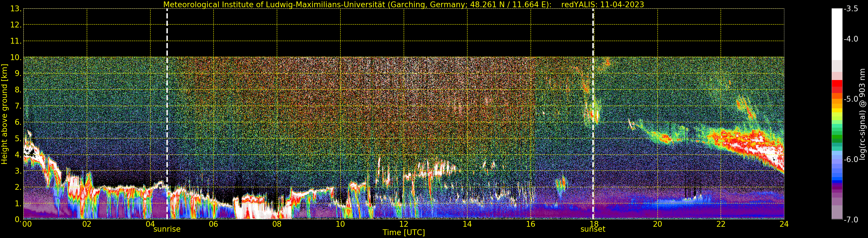Click the -6.0 colorbar label
This screenshot has width=868, height=238.
pyautogui.click(x=851, y=159)
